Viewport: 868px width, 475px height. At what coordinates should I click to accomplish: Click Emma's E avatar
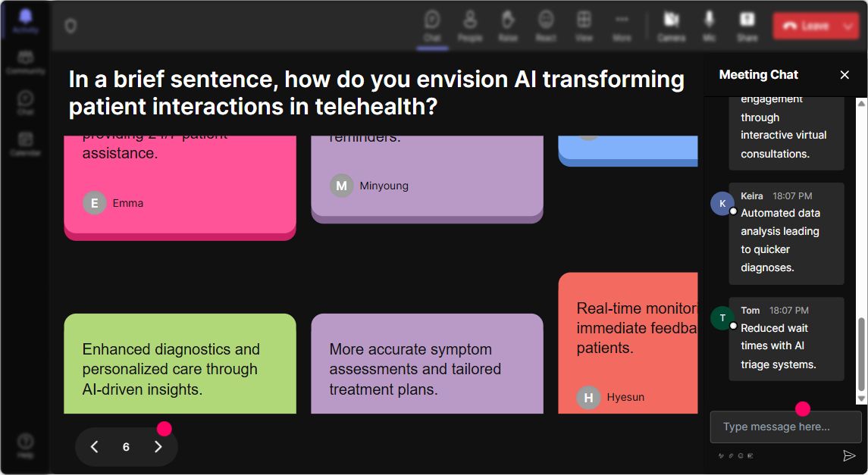(x=95, y=203)
